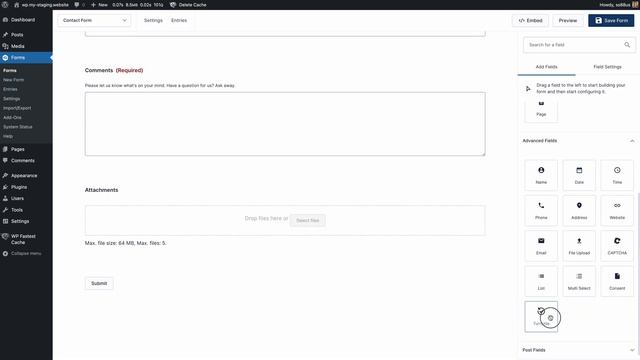The height and width of the screenshot is (360, 640).
Task: Select the Attachments field label
Action: [x=101, y=190]
